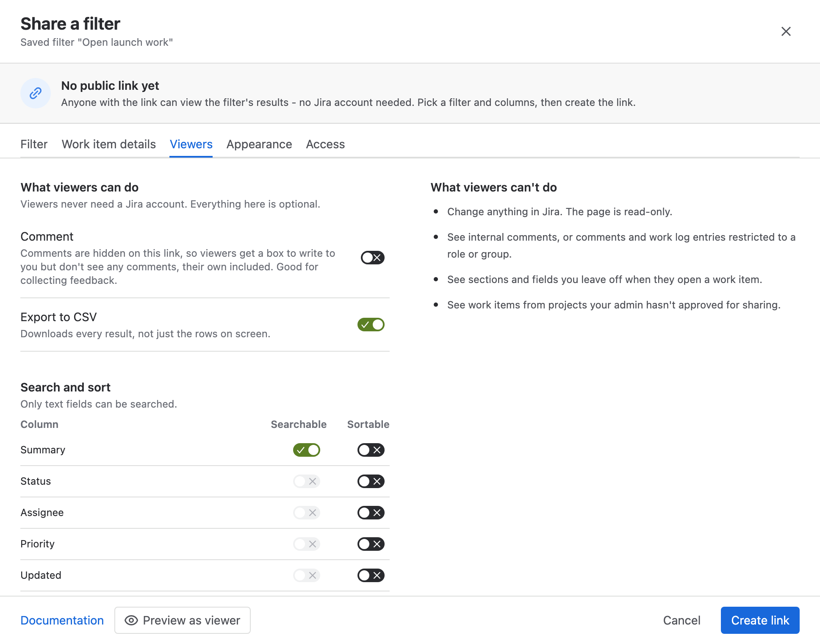Click the disabled Updated searchable toggle
The height and width of the screenshot is (644, 820).
(x=307, y=575)
